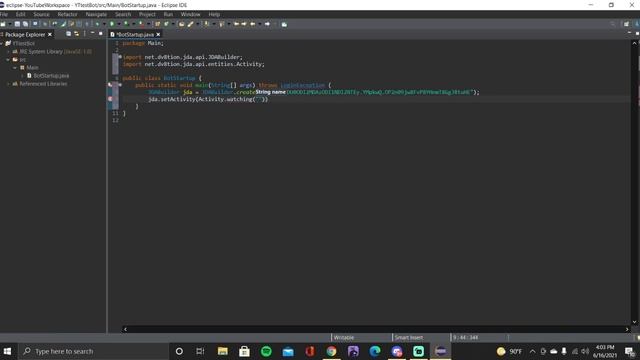
Task: Open Microsoft Edge from the taskbar
Action: tap(375, 351)
